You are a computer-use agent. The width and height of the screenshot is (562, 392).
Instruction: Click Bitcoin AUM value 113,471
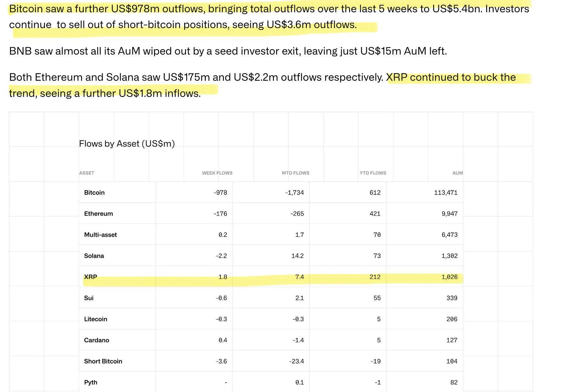(446, 193)
